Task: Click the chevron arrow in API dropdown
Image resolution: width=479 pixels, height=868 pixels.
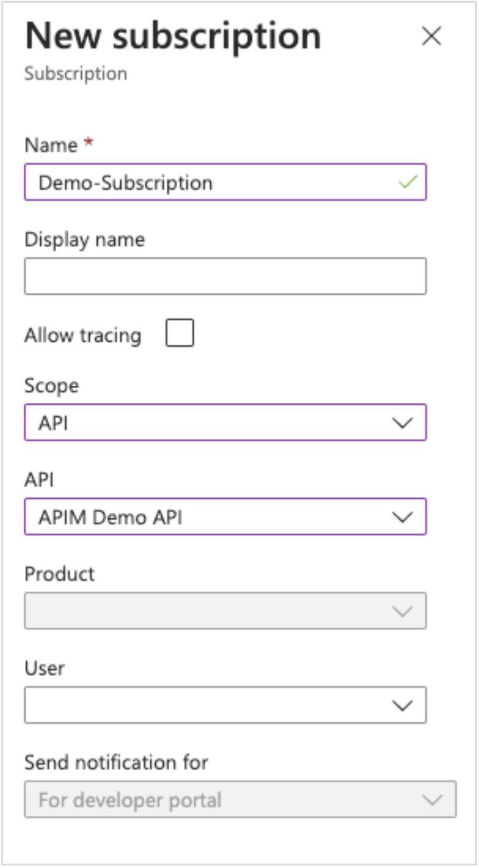Action: [402, 518]
